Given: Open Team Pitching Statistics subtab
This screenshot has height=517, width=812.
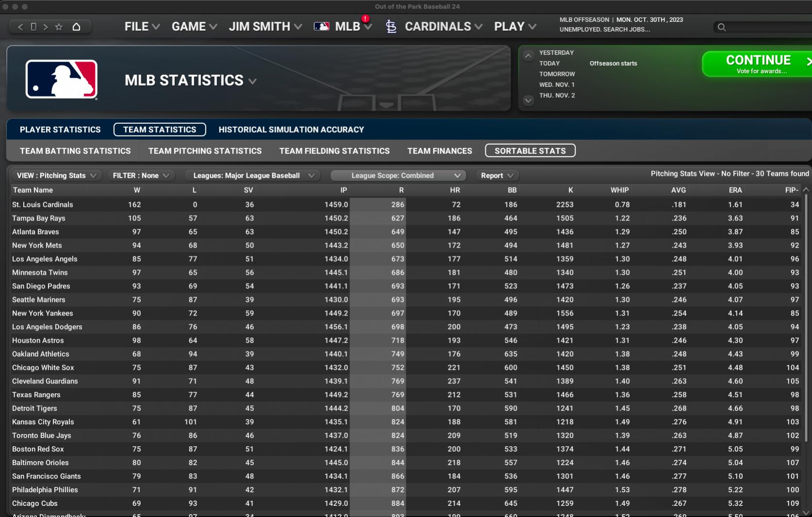Looking at the screenshot, I should coord(205,151).
